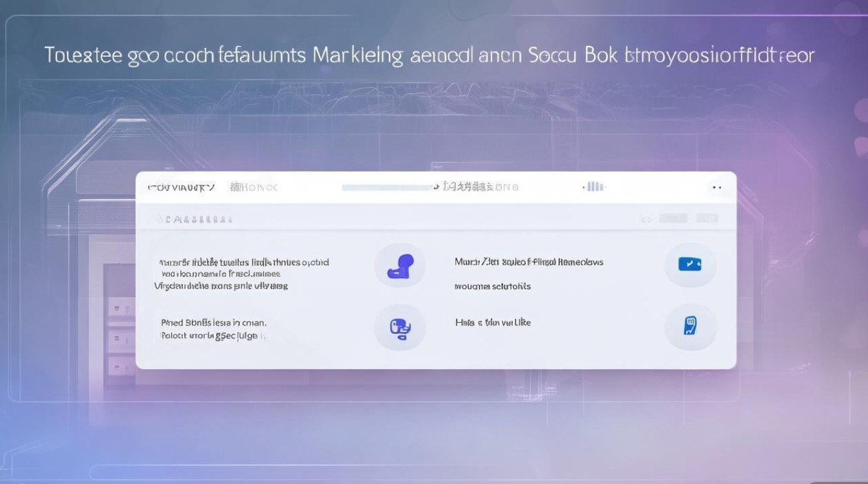Screen dimensions: 868x484
Task: Click the header label right of progress bar
Action: click(x=479, y=188)
